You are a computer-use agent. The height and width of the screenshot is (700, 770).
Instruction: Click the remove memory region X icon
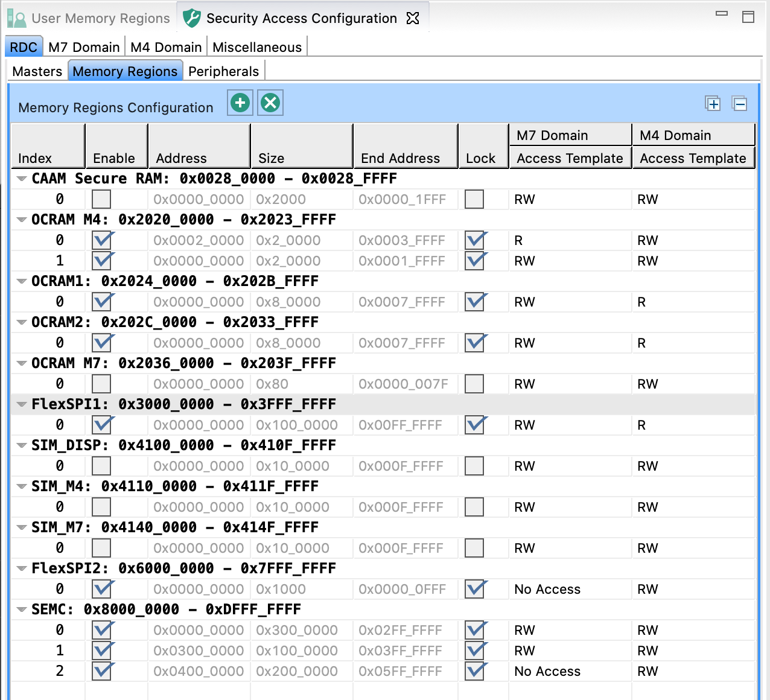[x=270, y=103]
